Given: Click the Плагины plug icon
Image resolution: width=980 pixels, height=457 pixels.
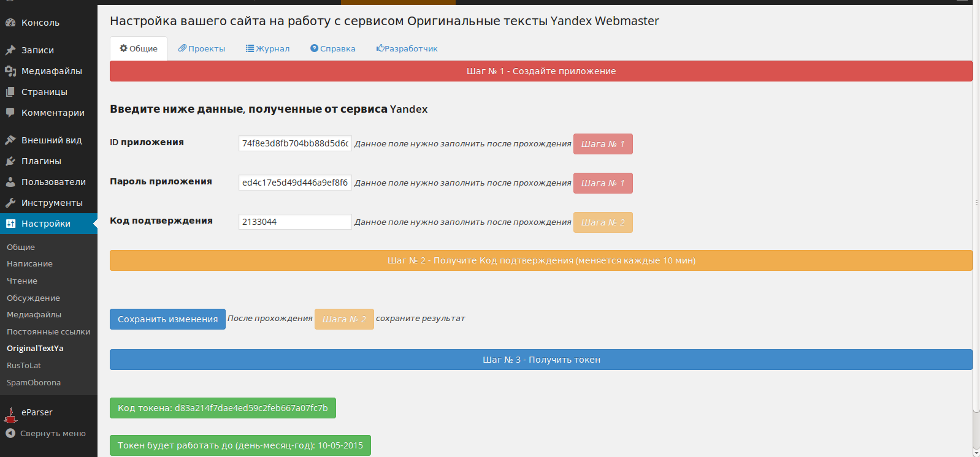Looking at the screenshot, I should coord(10,161).
